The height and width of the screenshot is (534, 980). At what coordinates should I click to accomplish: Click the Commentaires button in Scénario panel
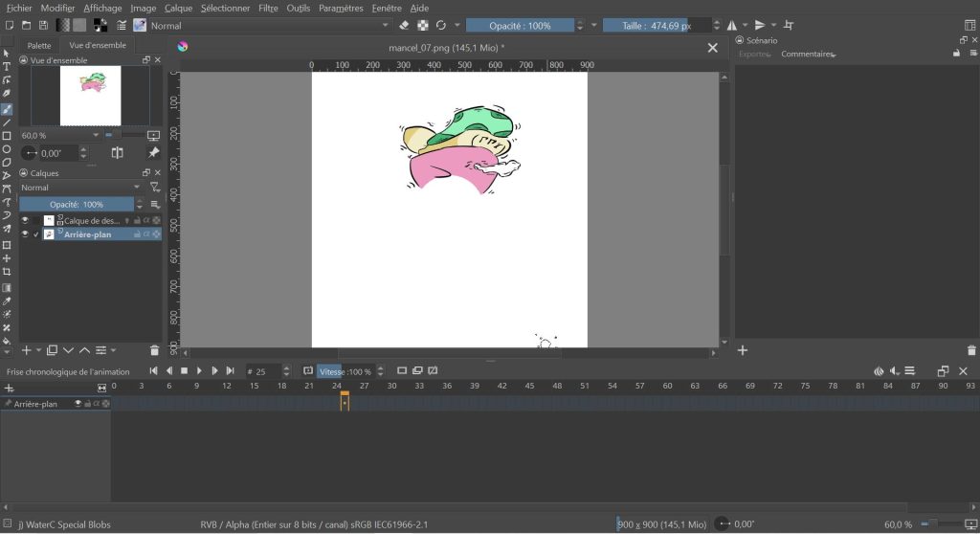point(807,54)
